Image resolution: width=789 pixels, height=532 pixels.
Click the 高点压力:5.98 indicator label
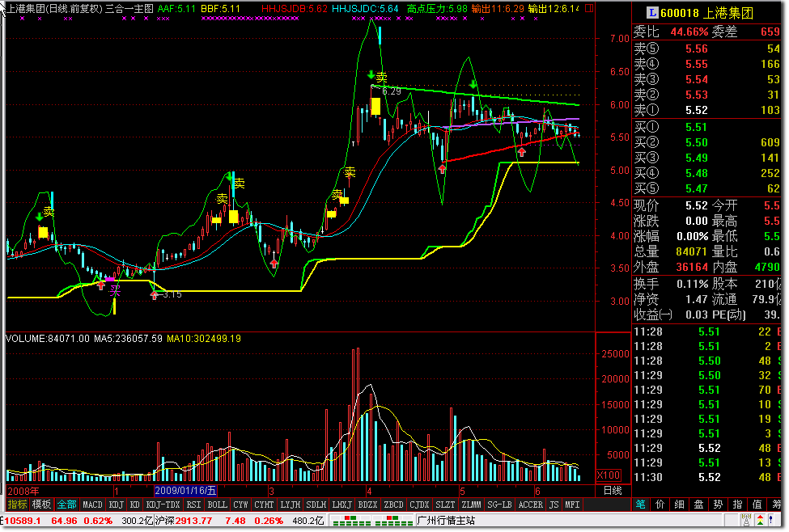(x=437, y=9)
